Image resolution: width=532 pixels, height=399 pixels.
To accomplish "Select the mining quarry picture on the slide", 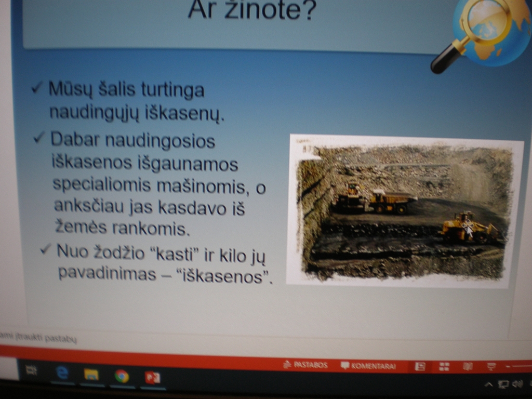I will [405, 211].
